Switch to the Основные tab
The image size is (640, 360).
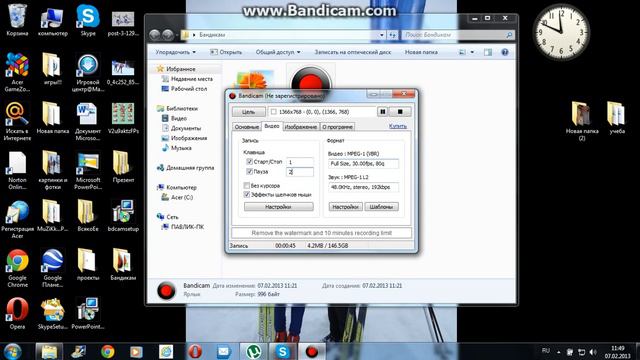pos(247,127)
